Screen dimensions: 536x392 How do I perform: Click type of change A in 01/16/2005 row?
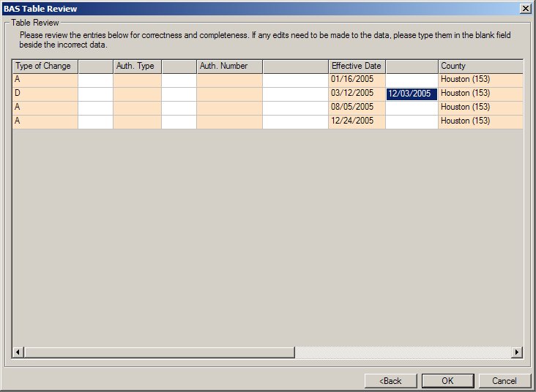click(x=45, y=80)
